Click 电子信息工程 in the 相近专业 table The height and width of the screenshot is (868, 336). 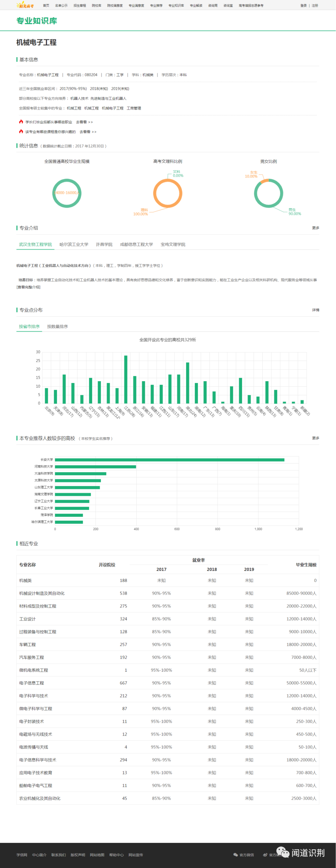(x=32, y=683)
